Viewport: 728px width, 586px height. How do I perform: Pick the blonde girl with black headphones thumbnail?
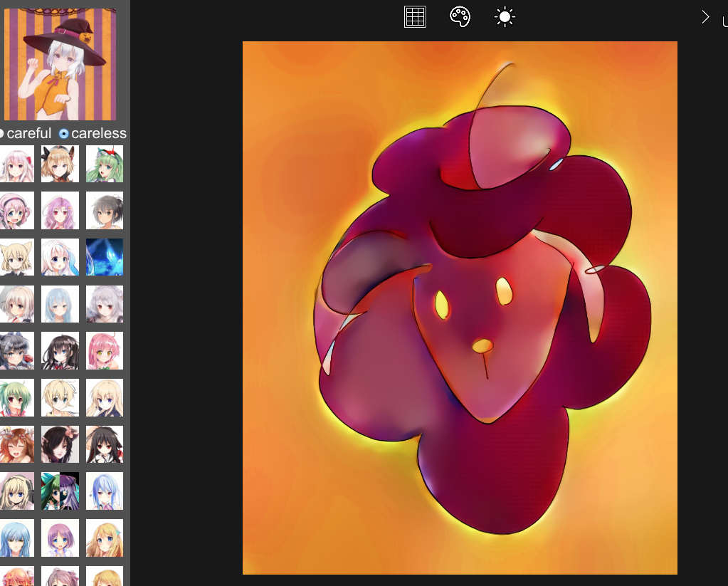16,491
